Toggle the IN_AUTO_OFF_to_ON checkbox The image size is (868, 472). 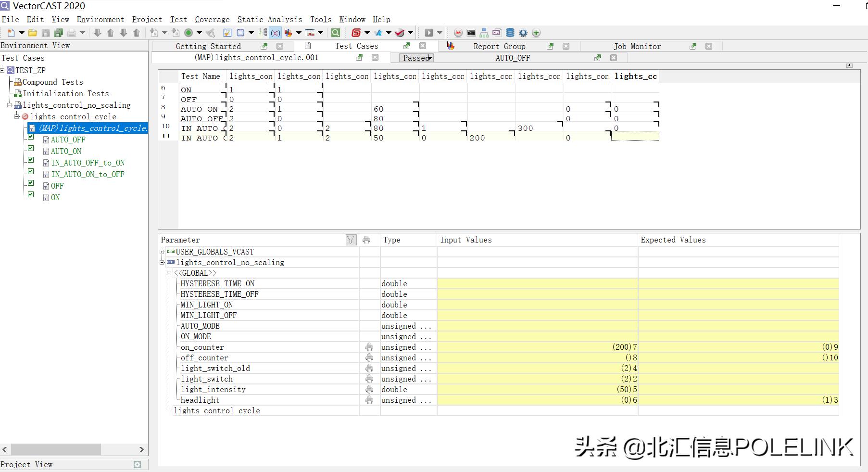click(x=31, y=160)
